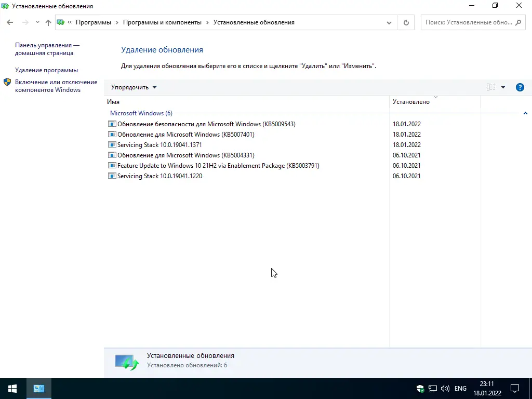Open Удаление программы link
The width and height of the screenshot is (532, 399).
point(46,70)
